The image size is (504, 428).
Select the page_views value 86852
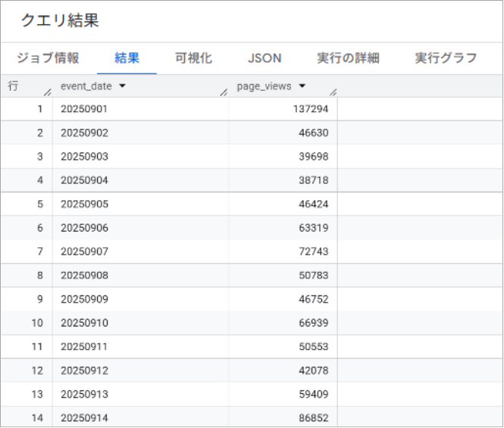click(x=313, y=417)
